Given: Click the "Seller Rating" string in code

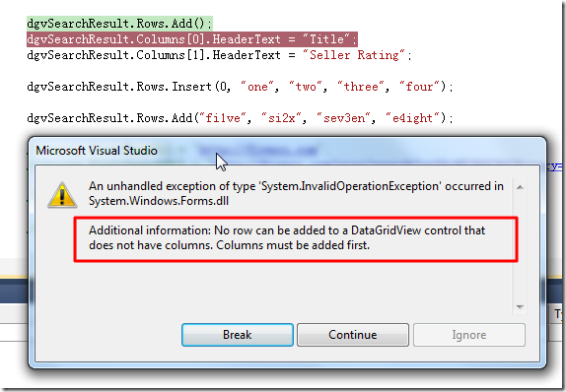Looking at the screenshot, I should tap(354, 55).
